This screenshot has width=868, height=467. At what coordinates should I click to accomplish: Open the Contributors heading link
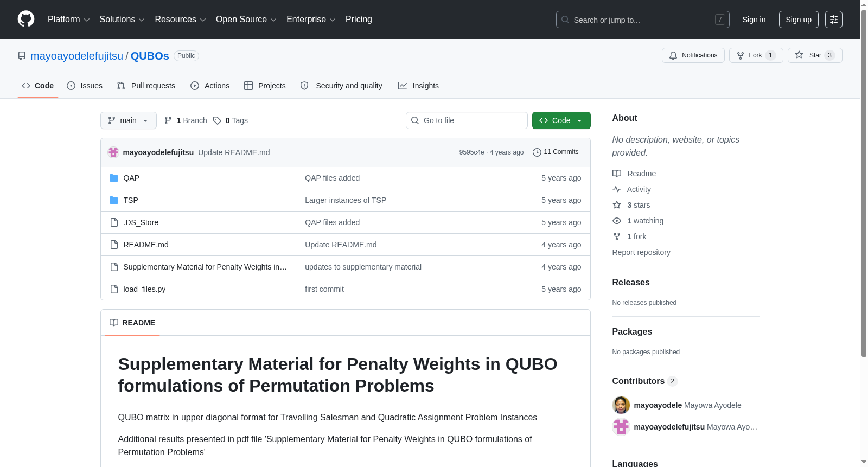[644, 381]
